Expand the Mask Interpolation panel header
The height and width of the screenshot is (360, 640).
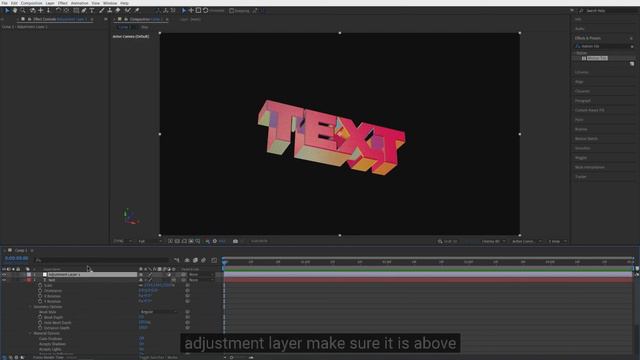click(590, 167)
